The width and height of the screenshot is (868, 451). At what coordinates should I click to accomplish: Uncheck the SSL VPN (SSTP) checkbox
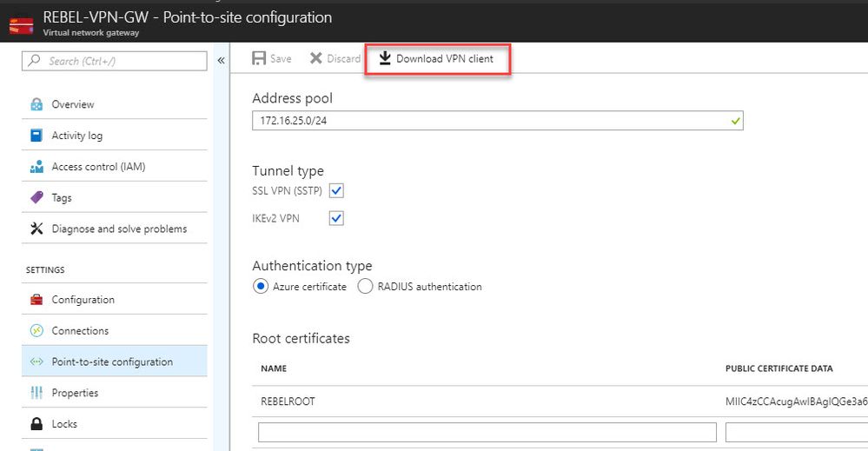336,190
